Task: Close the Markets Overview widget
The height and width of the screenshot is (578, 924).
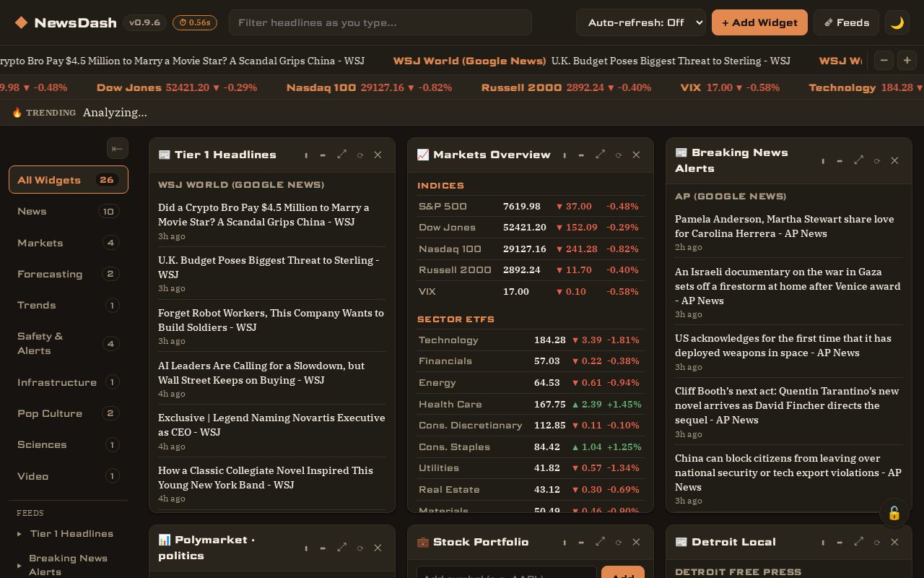Action: pos(636,155)
